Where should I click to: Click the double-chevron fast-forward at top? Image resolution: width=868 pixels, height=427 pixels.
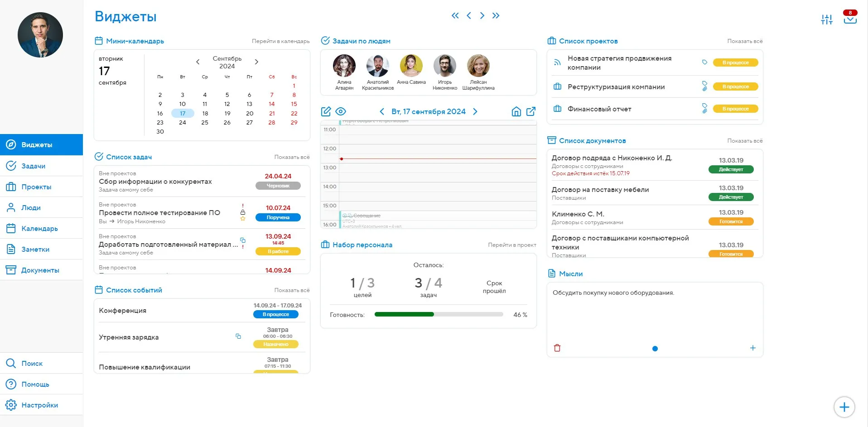pos(496,15)
